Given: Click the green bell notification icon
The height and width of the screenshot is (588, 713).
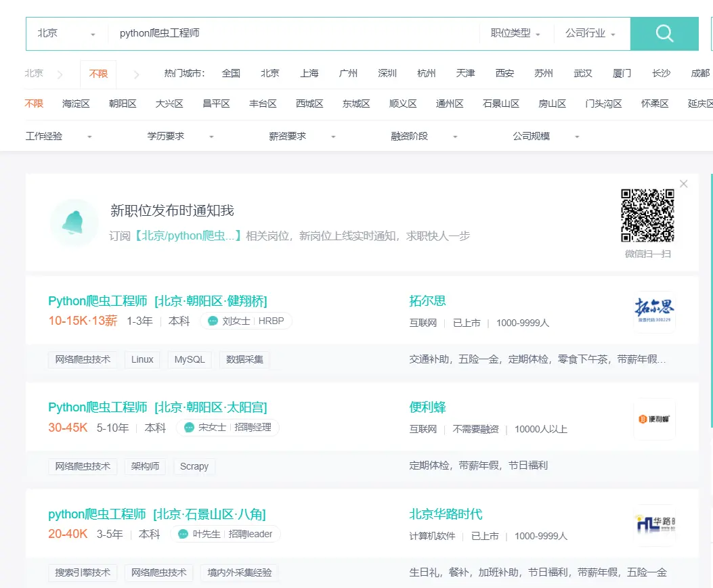Looking at the screenshot, I should tap(74, 223).
